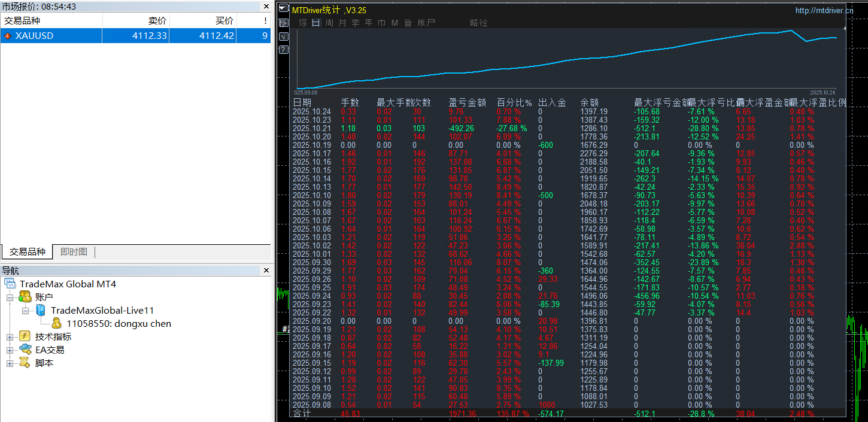Viewport: 868px width, 422px height.
Task: Click the XAUUSD ask price 4112.42
Action: coord(217,36)
